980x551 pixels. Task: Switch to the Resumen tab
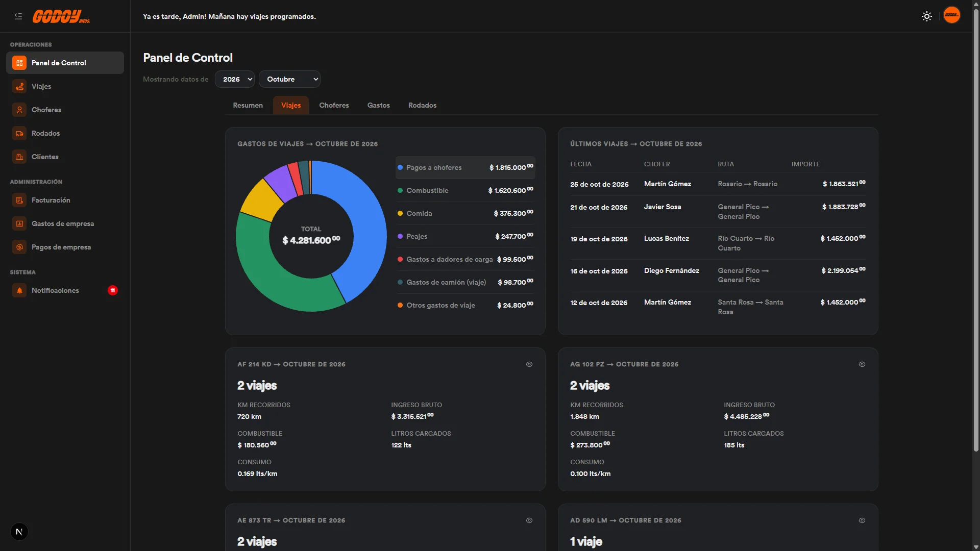248,105
